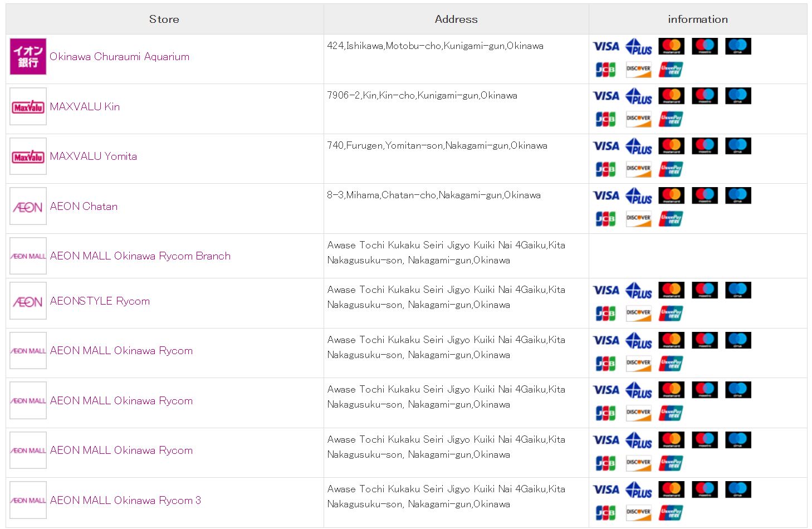
Task: Click the AEON logo beside AEON Chatan
Action: click(28, 207)
